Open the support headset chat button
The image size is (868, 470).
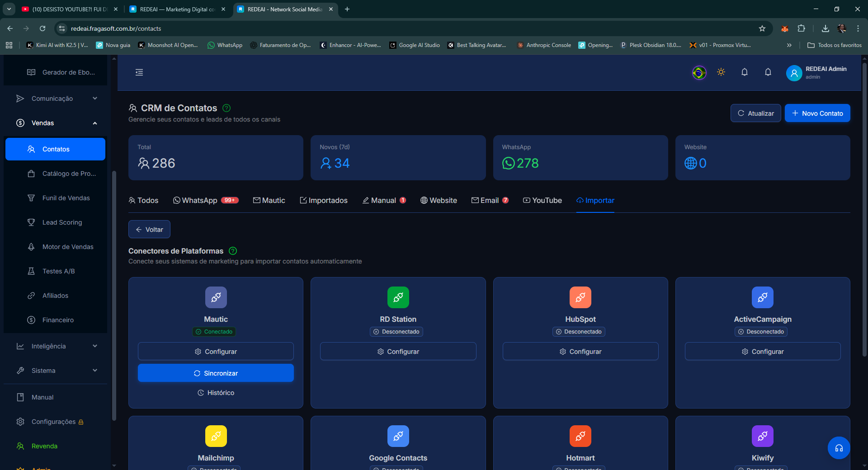tap(839, 448)
